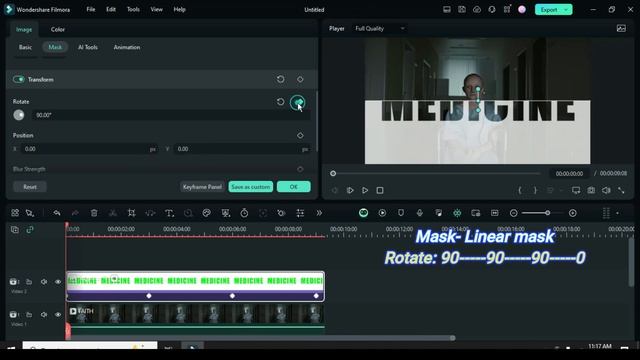Reset the Rotate value
The height and width of the screenshot is (360, 640).
[280, 102]
